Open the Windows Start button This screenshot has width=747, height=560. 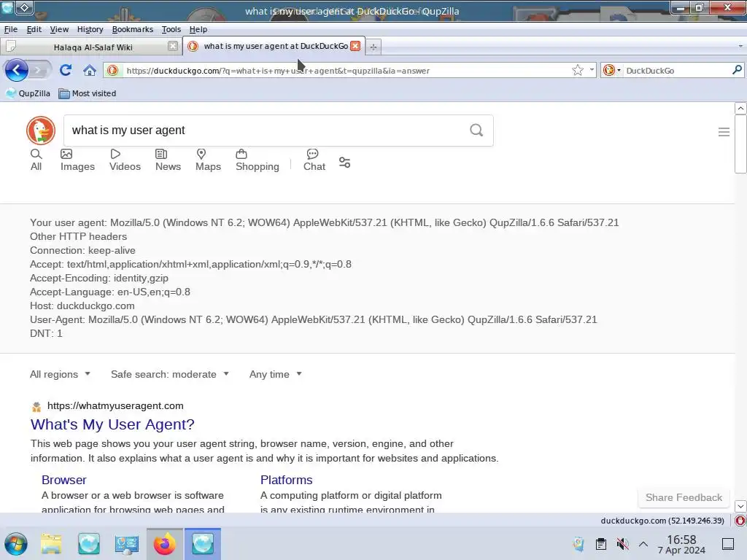pyautogui.click(x=16, y=544)
